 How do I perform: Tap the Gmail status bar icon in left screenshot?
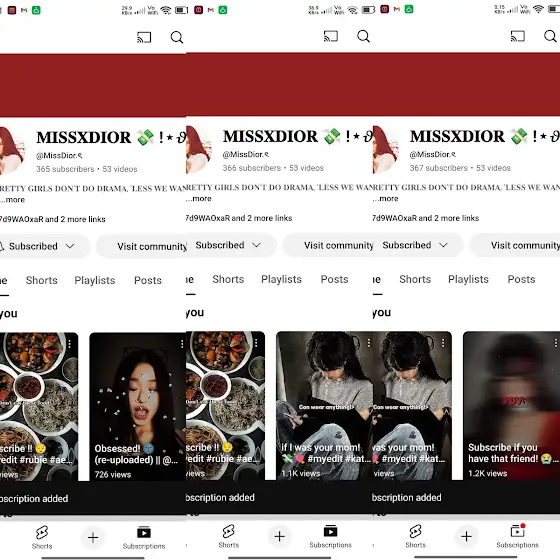(24, 10)
